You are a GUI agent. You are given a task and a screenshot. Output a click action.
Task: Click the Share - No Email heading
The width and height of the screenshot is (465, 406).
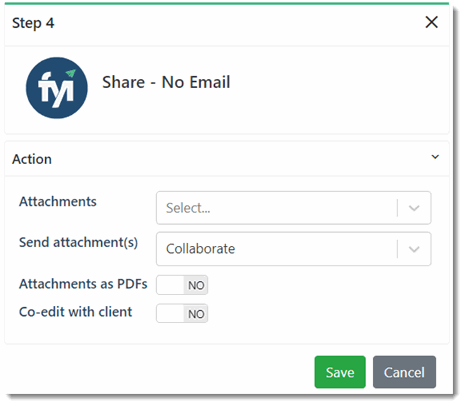166,82
